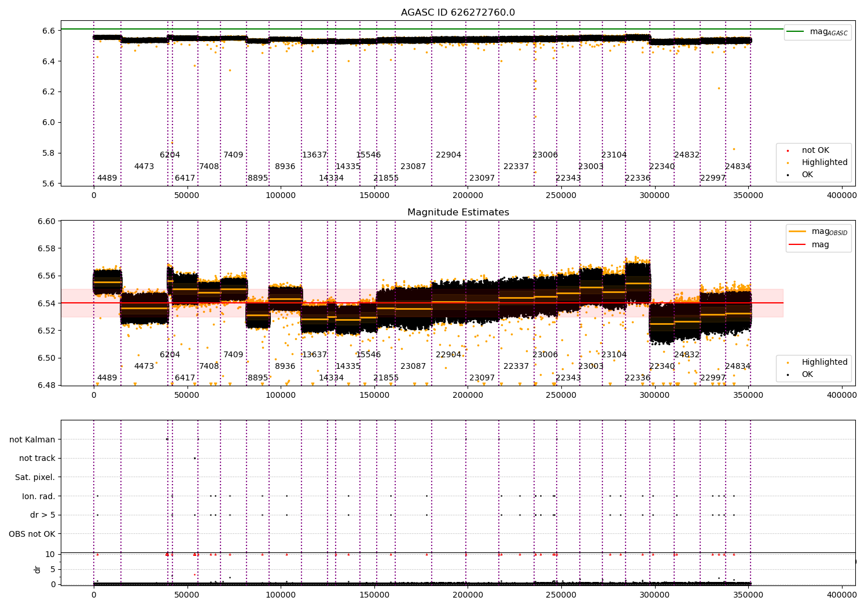This screenshot has width=868, height=608.
Task: Select the mag OBSID orange line legend entry
Action: [x=818, y=232]
